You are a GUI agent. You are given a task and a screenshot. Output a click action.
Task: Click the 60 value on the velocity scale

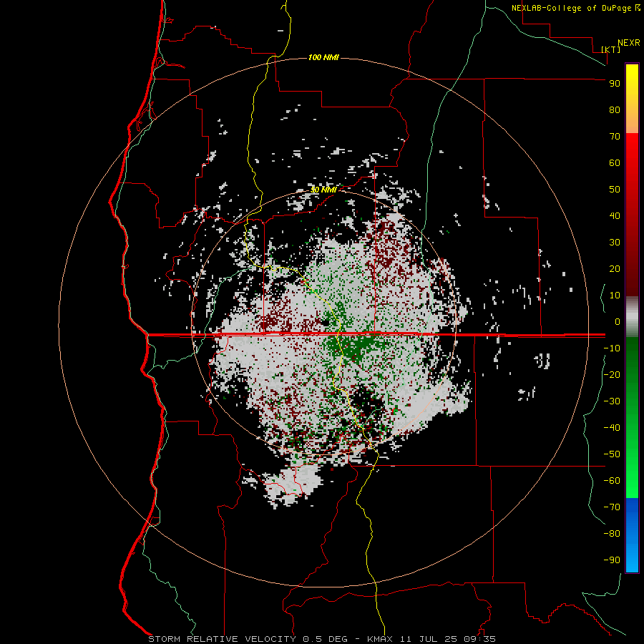pyautogui.click(x=615, y=162)
